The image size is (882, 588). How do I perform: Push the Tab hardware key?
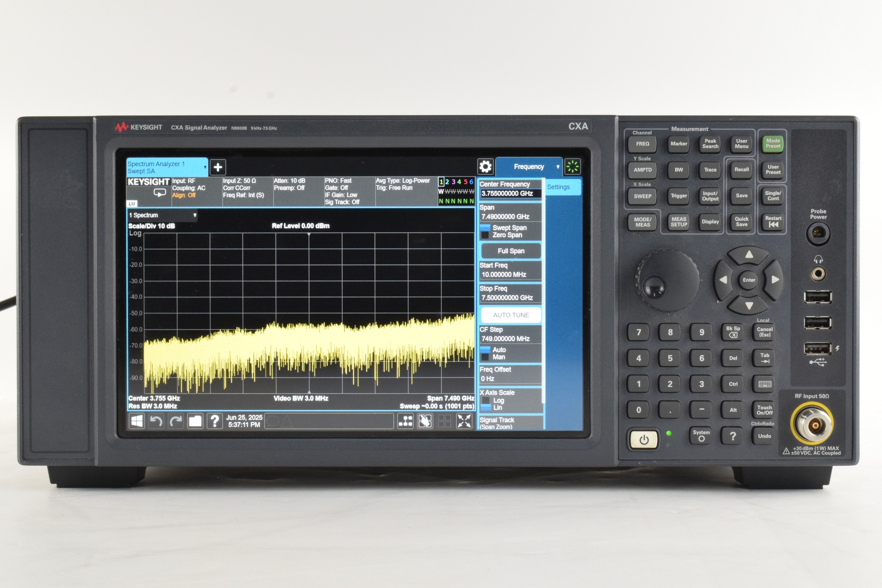[764, 358]
